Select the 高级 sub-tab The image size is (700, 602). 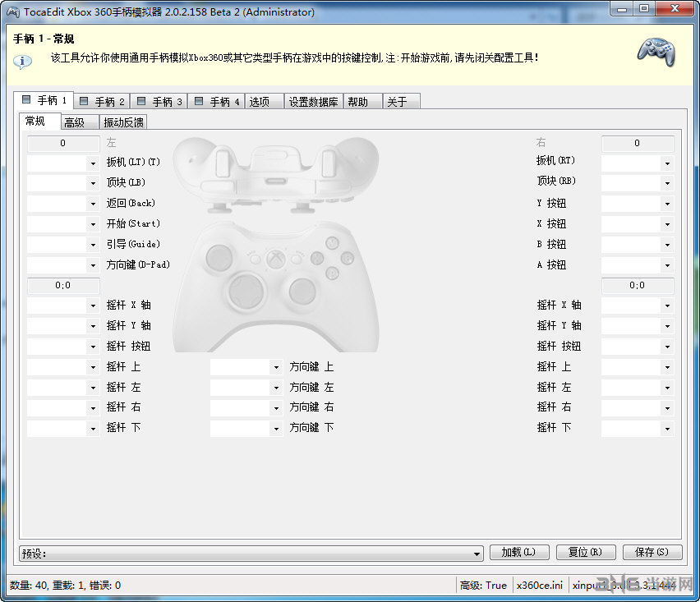[80, 122]
